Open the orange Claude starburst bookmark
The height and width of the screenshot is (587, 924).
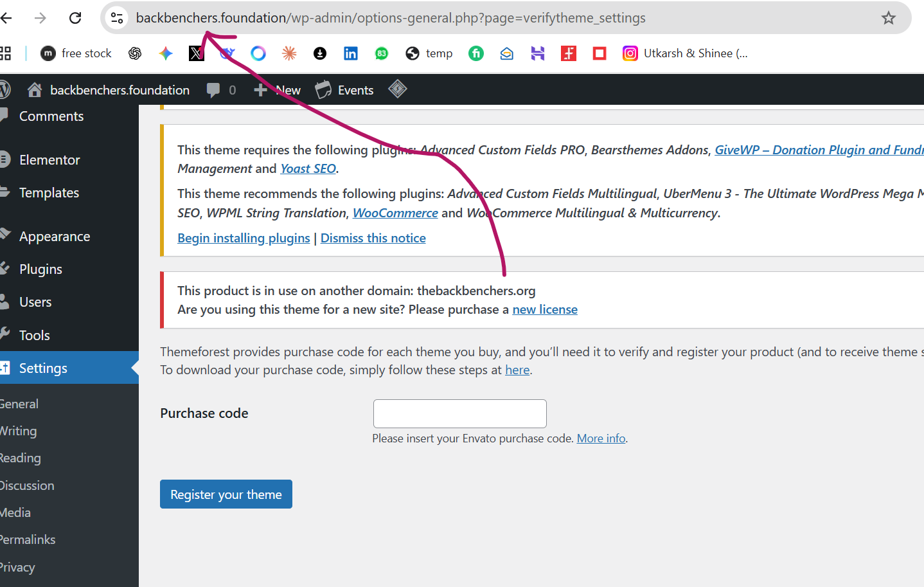point(289,53)
